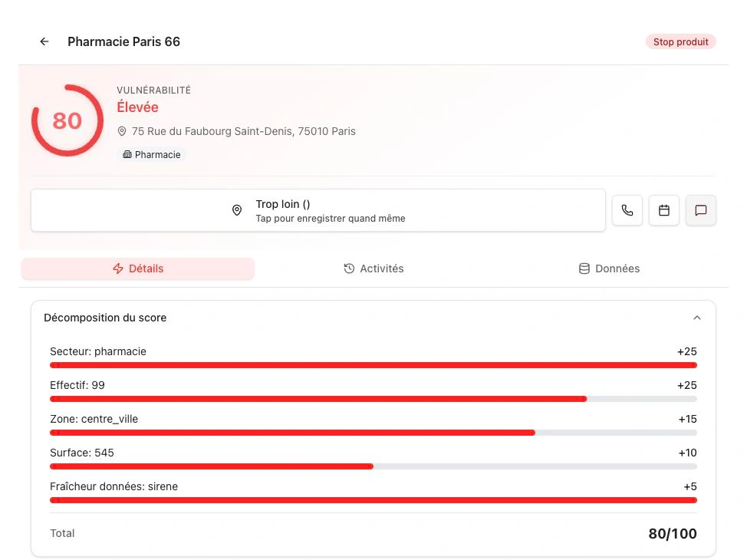
Task: Click the Secteur: pharmacie progress bar
Action: coord(373,365)
